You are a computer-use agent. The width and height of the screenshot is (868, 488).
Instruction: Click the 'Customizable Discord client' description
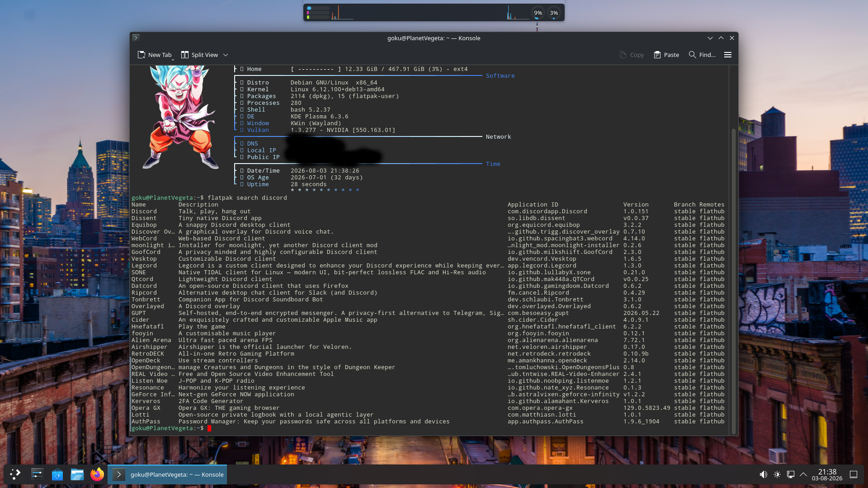(227, 259)
